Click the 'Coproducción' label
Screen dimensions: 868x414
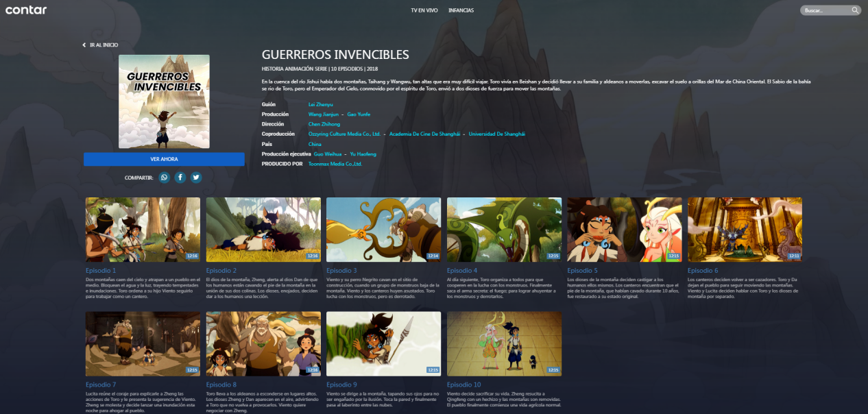tap(278, 134)
